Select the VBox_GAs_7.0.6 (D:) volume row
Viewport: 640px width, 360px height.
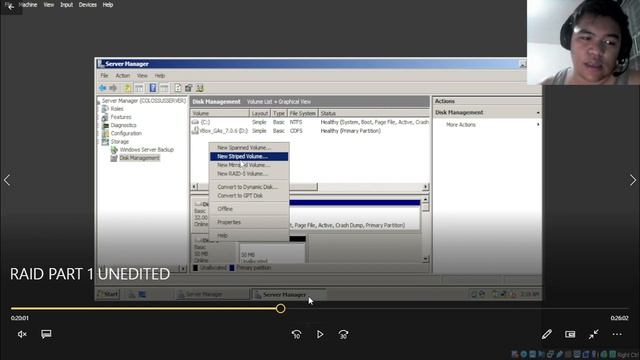click(310, 131)
